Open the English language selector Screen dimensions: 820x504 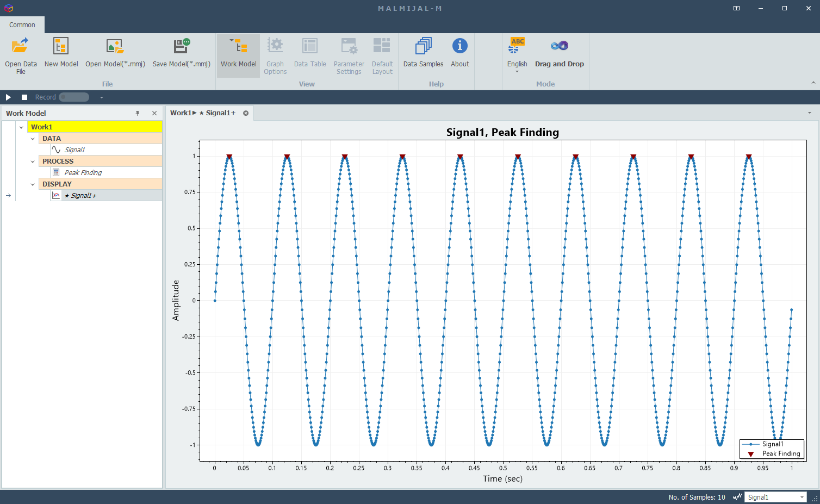[x=517, y=55]
